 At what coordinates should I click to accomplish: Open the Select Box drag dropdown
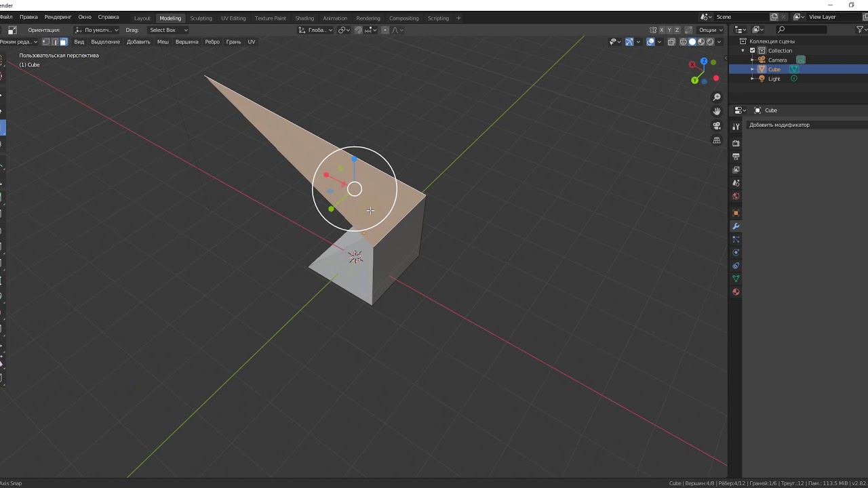(167, 30)
